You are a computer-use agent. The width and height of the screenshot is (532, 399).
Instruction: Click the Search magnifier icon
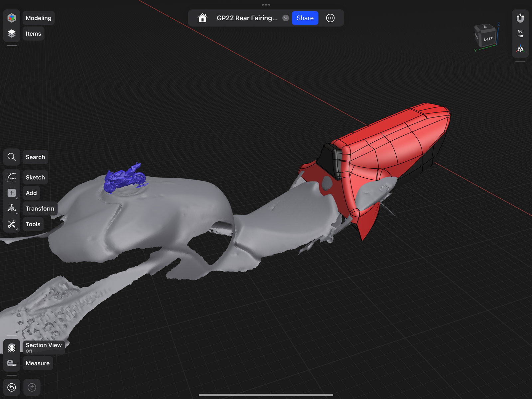[12, 157]
